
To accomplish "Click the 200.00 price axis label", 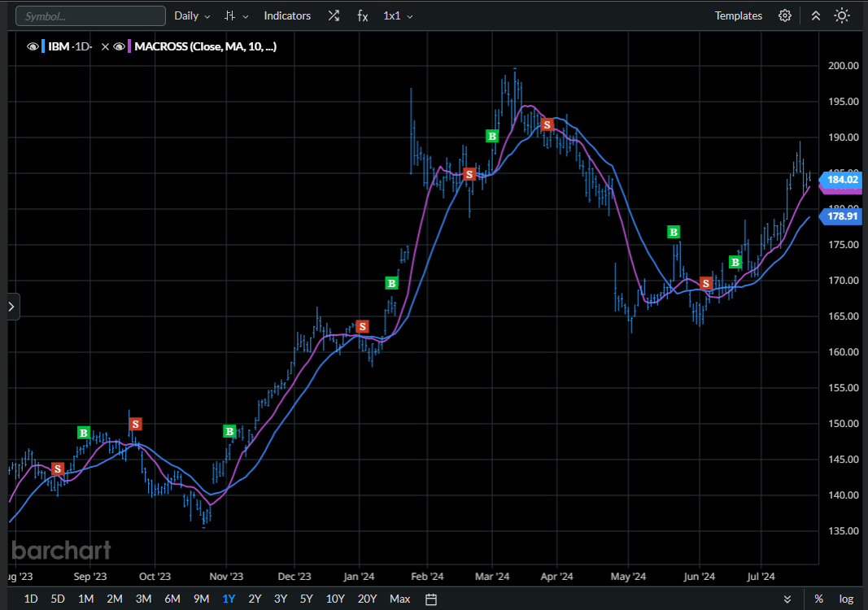I will [x=843, y=66].
